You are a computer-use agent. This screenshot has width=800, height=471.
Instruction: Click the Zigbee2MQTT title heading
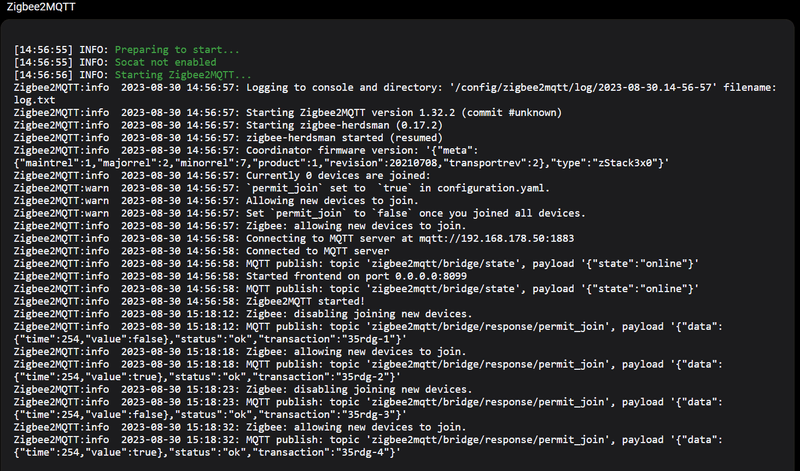point(42,8)
